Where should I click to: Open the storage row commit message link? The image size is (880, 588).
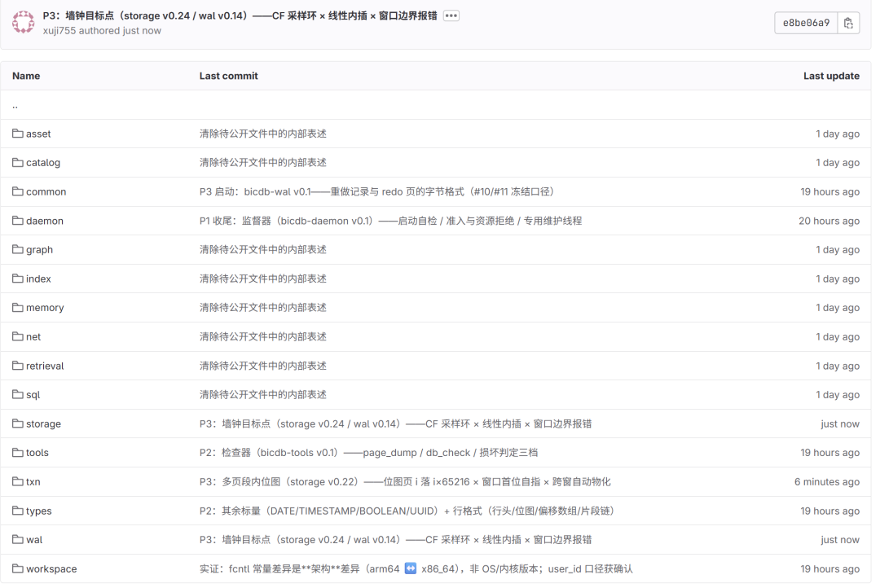(x=395, y=424)
